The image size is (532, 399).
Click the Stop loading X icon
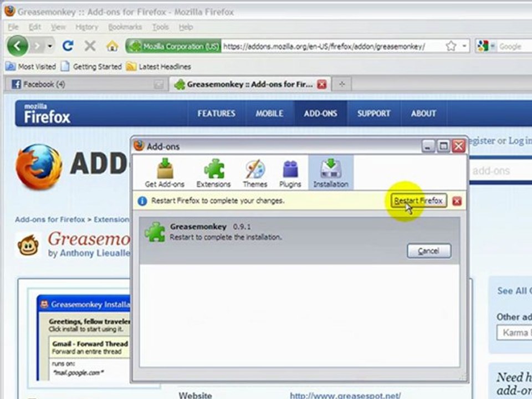click(90, 46)
